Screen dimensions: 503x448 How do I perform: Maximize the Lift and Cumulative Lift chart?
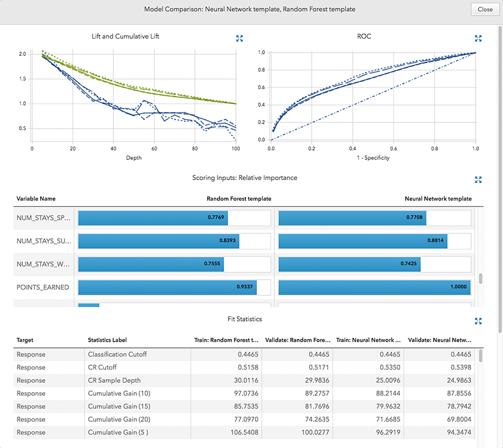click(x=239, y=39)
